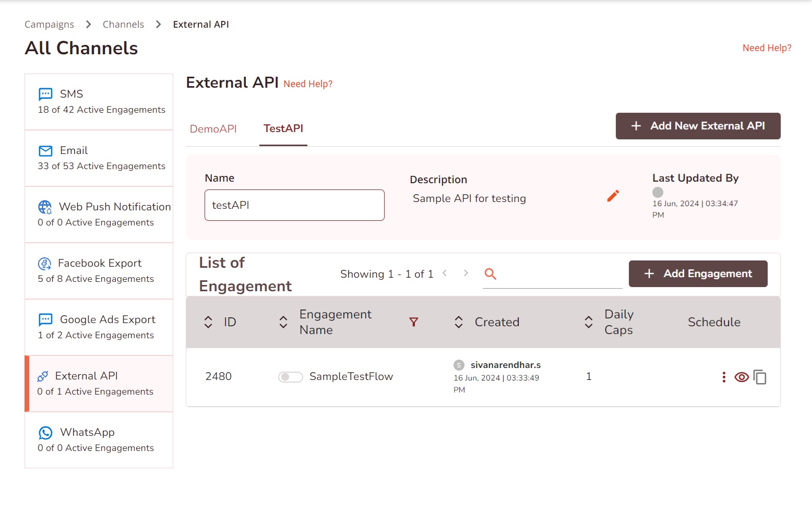Click the pencil edit description icon
812x511 pixels.
pos(613,196)
